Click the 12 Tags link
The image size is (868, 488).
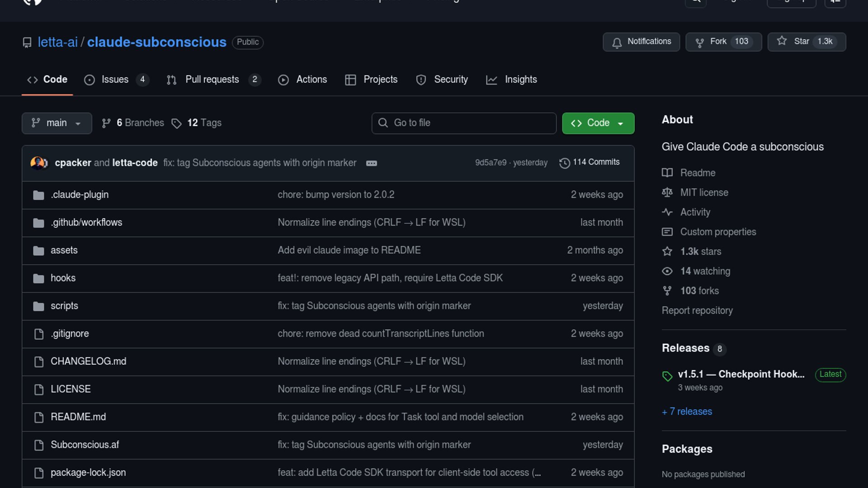point(204,123)
